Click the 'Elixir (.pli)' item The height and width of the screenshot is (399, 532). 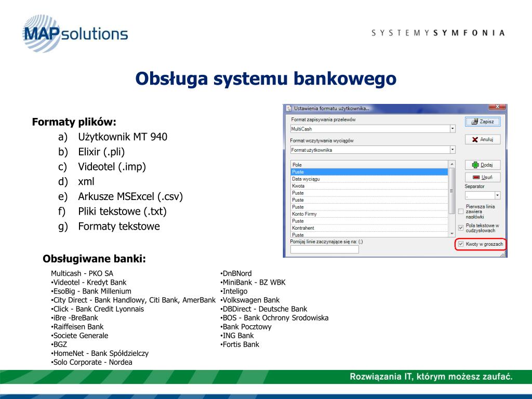click(x=101, y=152)
